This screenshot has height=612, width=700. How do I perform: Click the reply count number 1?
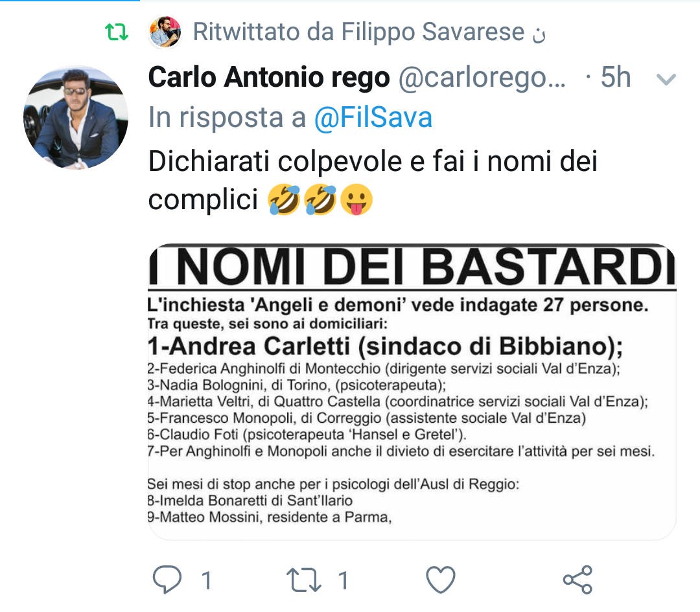point(206,580)
